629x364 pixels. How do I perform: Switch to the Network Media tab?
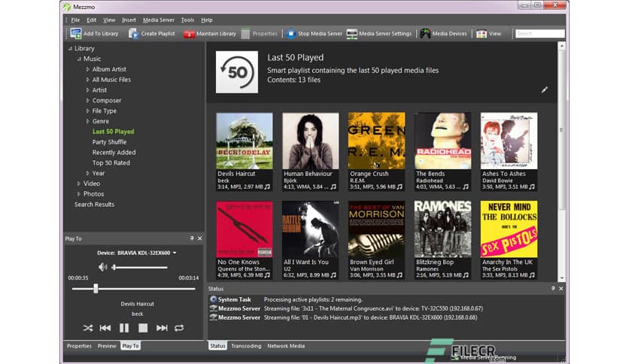point(286,346)
